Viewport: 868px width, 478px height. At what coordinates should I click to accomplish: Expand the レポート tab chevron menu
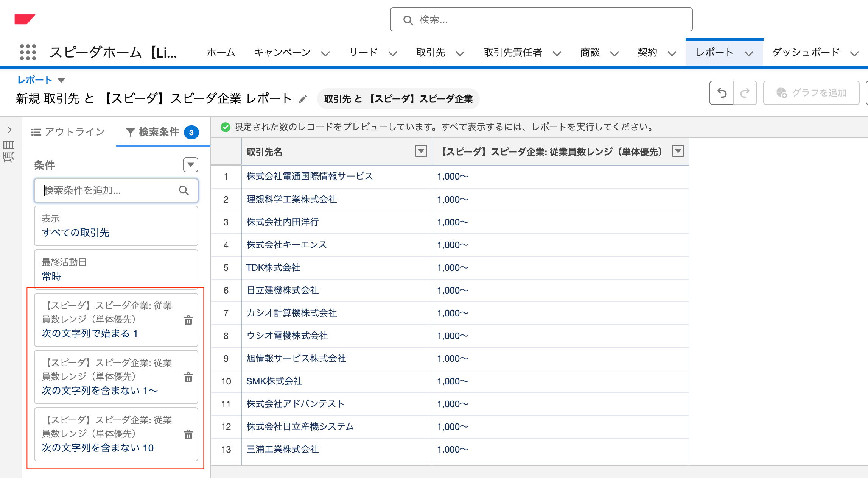point(749,53)
